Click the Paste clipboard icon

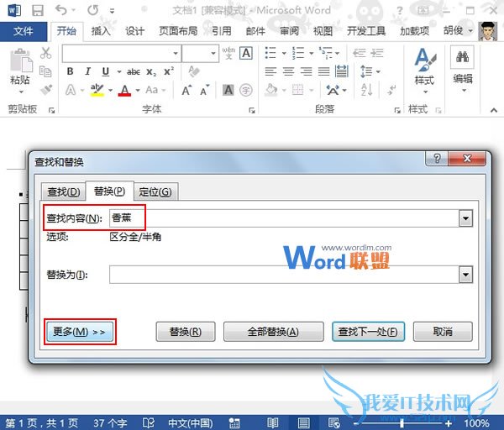(x=21, y=60)
